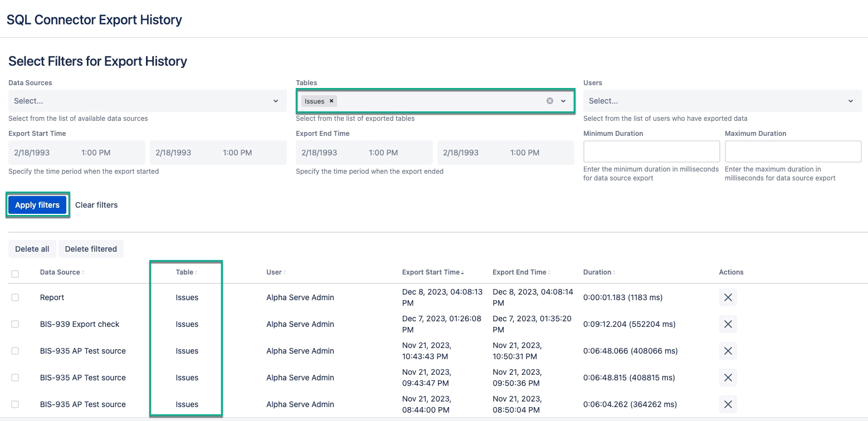Apply the selected filters
The width and height of the screenshot is (868, 421).
37,204
